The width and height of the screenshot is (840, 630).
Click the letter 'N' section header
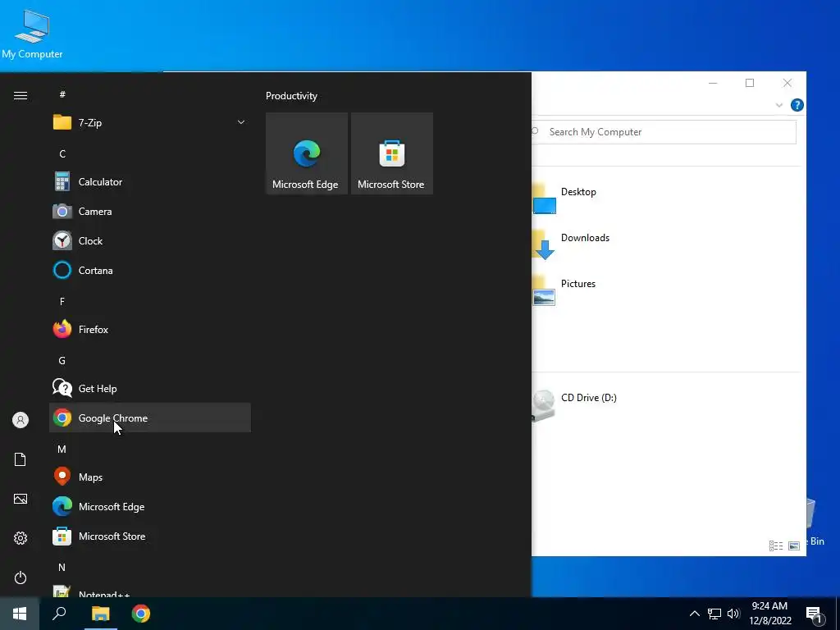coord(62,567)
